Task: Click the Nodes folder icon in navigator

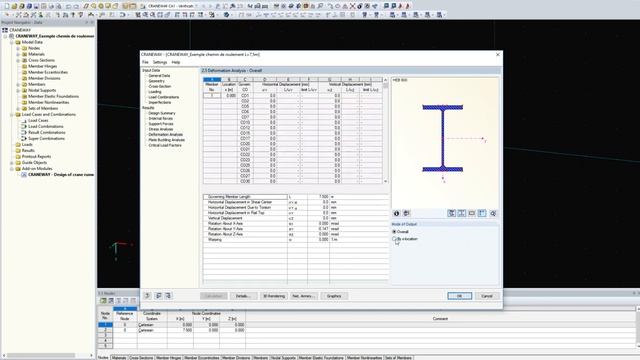Action: tap(24, 48)
